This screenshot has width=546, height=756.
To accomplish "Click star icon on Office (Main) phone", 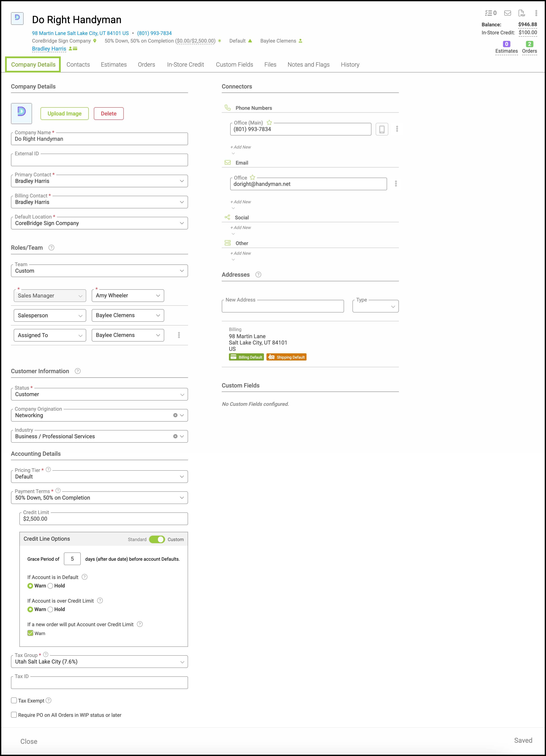I will [x=269, y=123].
